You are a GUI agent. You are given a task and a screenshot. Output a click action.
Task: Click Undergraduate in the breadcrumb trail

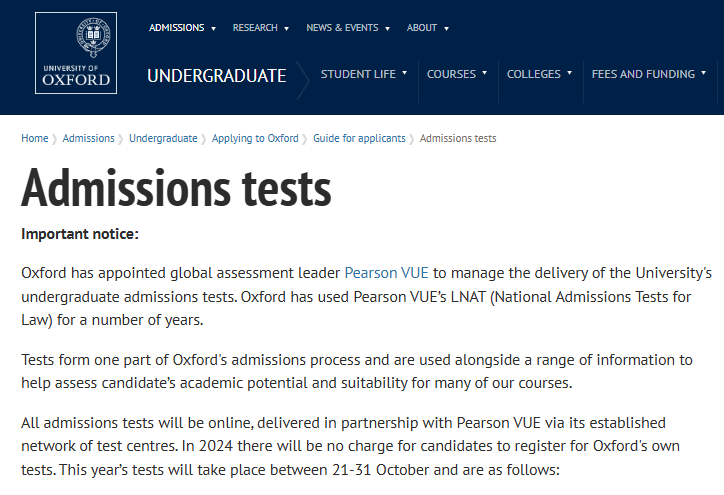click(x=163, y=138)
